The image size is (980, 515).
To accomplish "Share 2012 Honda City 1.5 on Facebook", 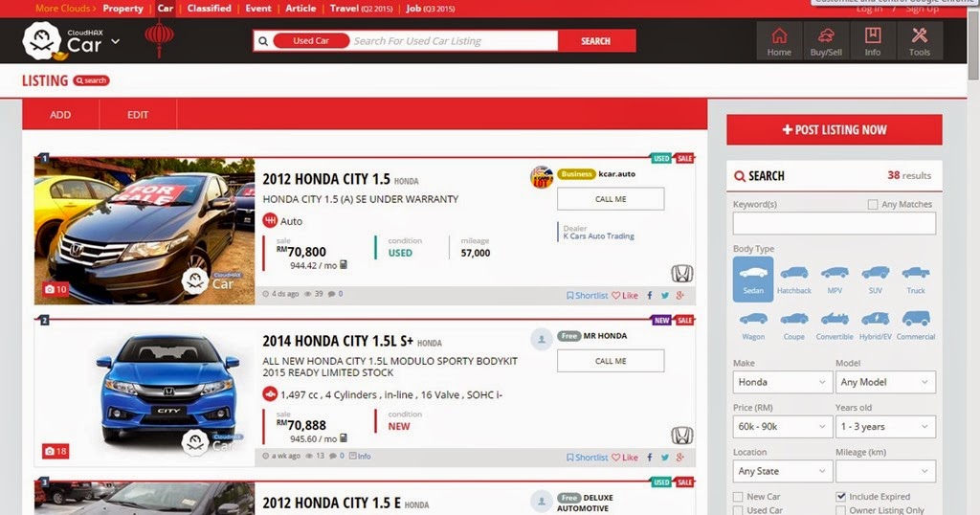I will [650, 296].
